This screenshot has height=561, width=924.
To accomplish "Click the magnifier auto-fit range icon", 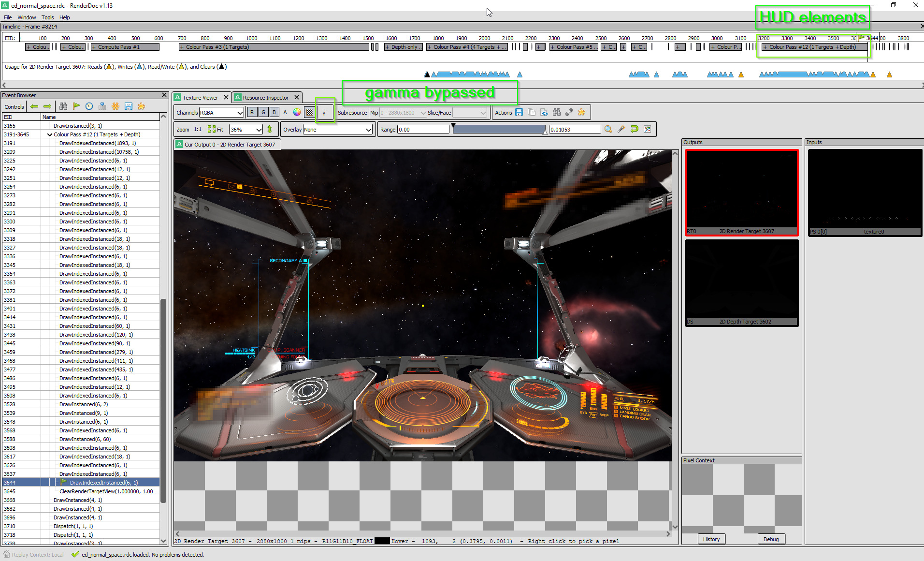I will tap(608, 129).
